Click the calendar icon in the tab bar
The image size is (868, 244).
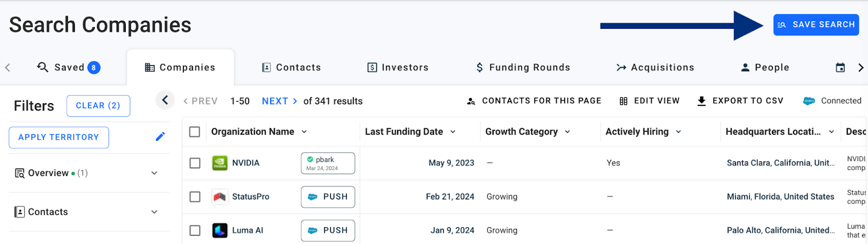[840, 67]
